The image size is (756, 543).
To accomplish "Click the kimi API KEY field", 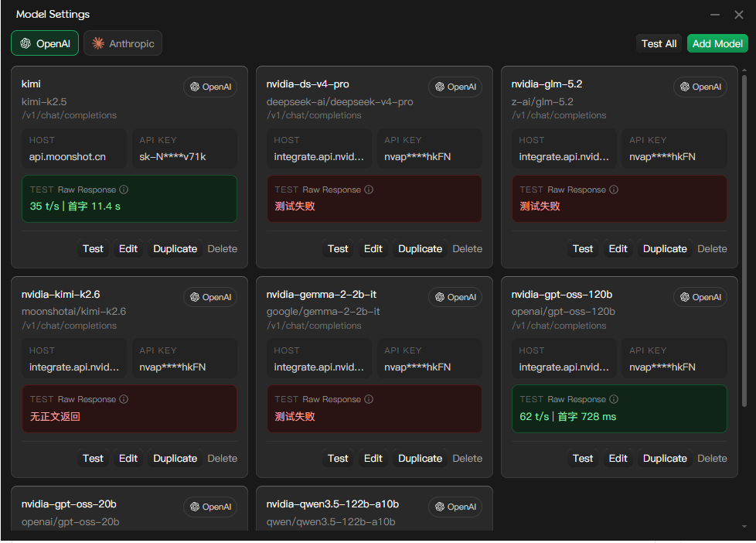I will click(x=185, y=149).
